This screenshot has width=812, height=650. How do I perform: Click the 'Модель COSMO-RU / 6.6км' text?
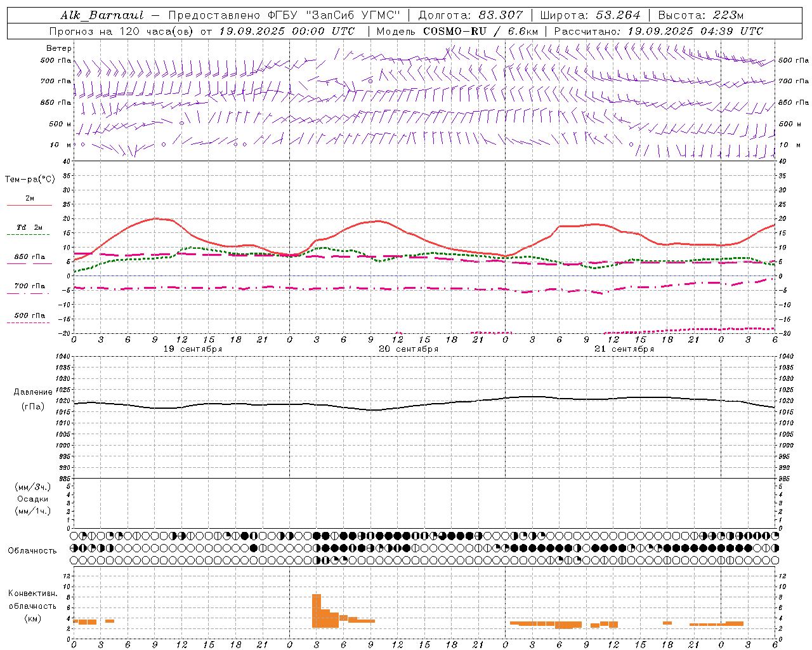tap(457, 31)
